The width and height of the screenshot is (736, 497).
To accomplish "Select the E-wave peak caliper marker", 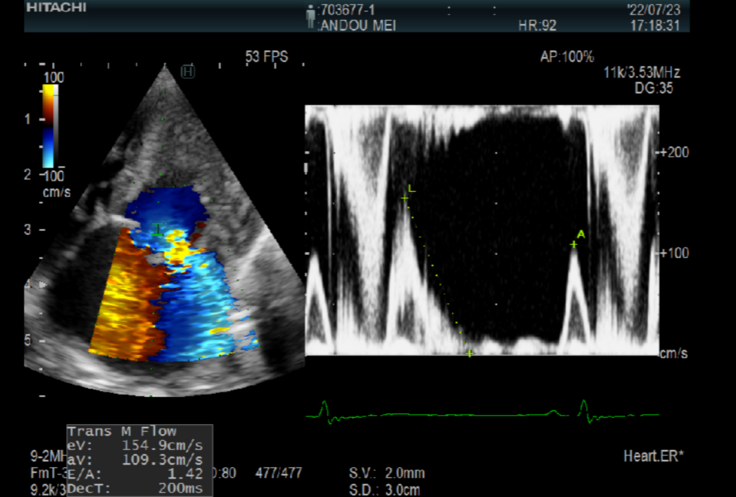I will pos(405,198).
